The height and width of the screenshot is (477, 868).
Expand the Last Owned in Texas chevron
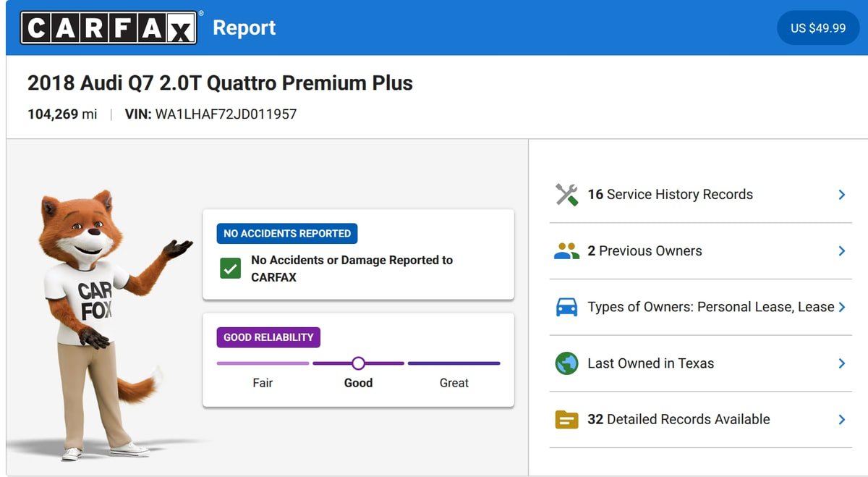[842, 363]
